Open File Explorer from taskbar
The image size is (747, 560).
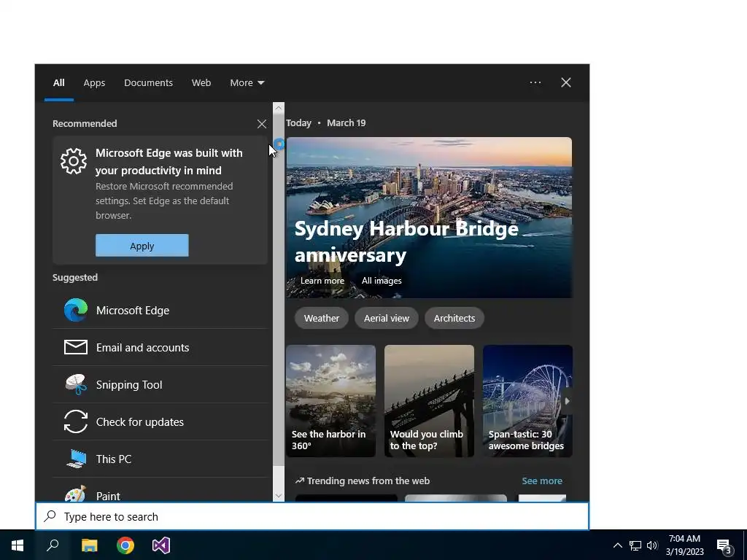89,545
